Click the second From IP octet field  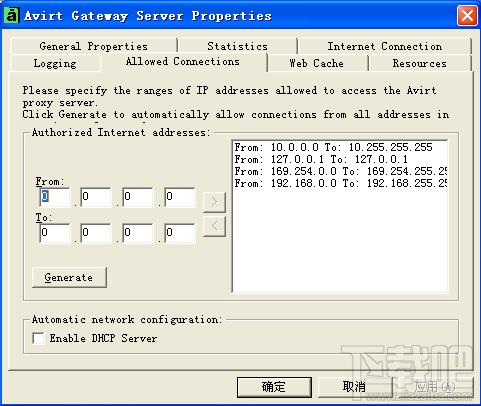pos(96,197)
